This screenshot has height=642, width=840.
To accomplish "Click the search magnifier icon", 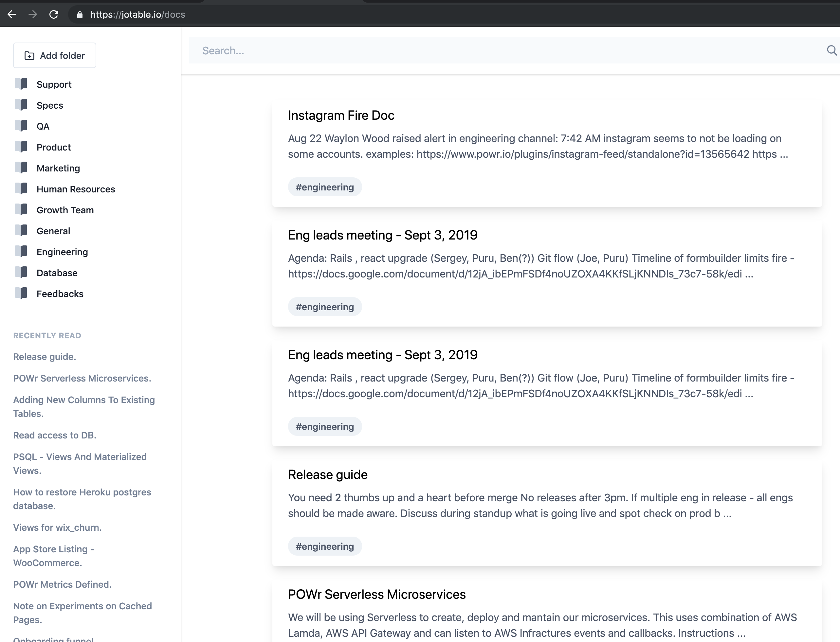I will (x=831, y=50).
